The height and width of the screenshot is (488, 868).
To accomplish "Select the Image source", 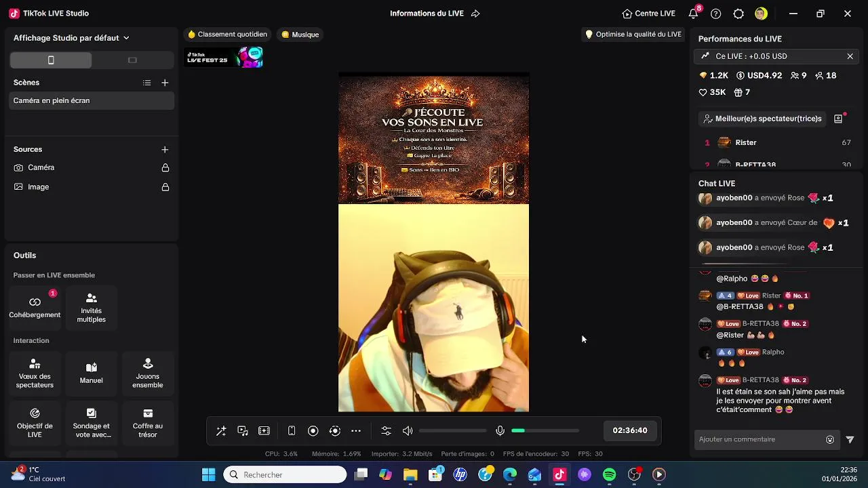I will 38,187.
